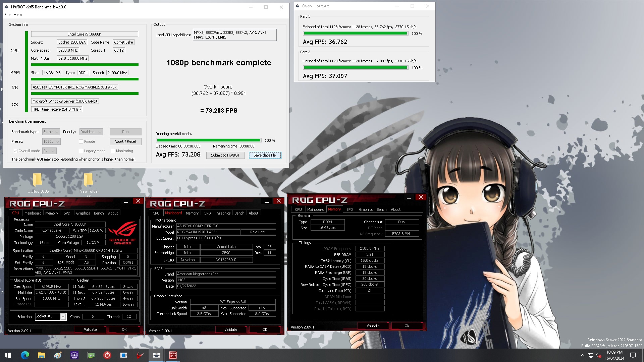Click Submit to HWBOT button
The width and height of the screenshot is (644, 362).
pyautogui.click(x=225, y=156)
